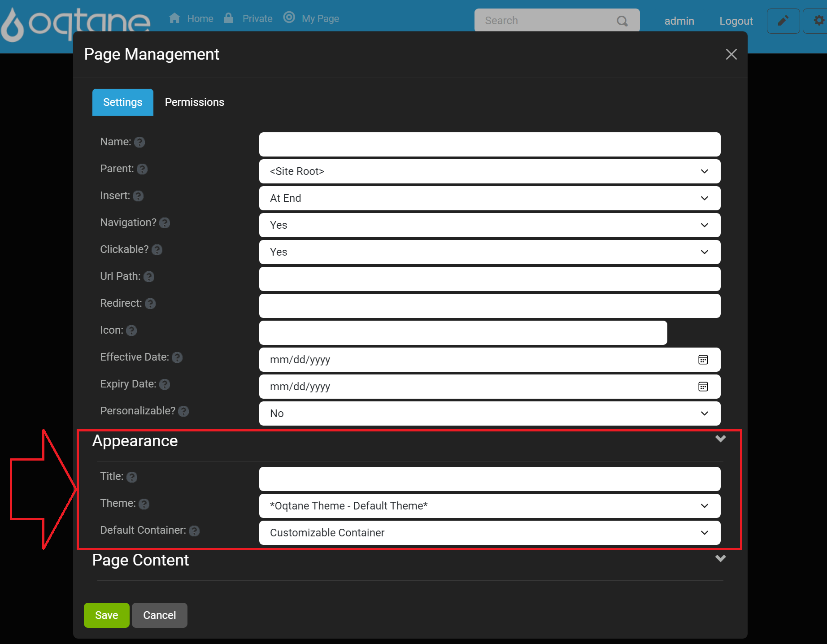The height and width of the screenshot is (644, 827).
Task: Click the Navigation help question icon
Action: coord(165,223)
